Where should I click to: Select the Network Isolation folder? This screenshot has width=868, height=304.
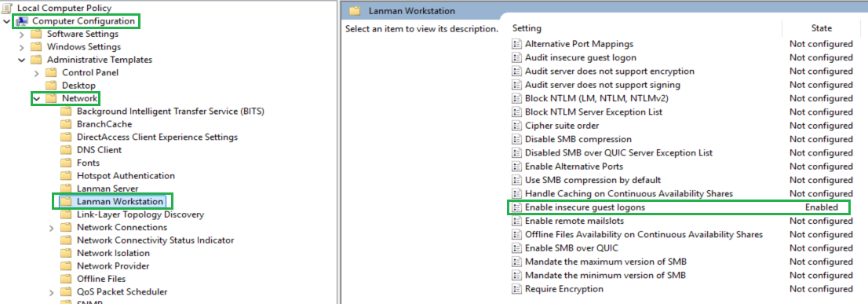pos(114,253)
